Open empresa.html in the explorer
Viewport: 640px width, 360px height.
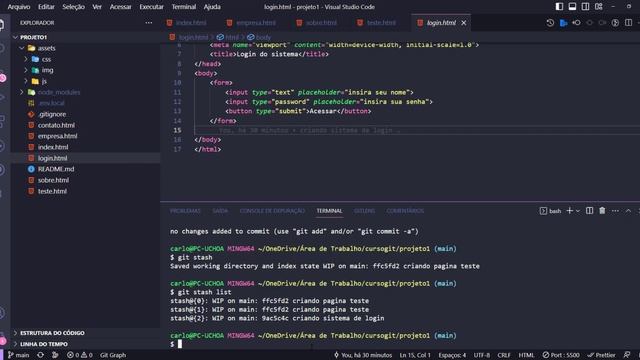57,136
